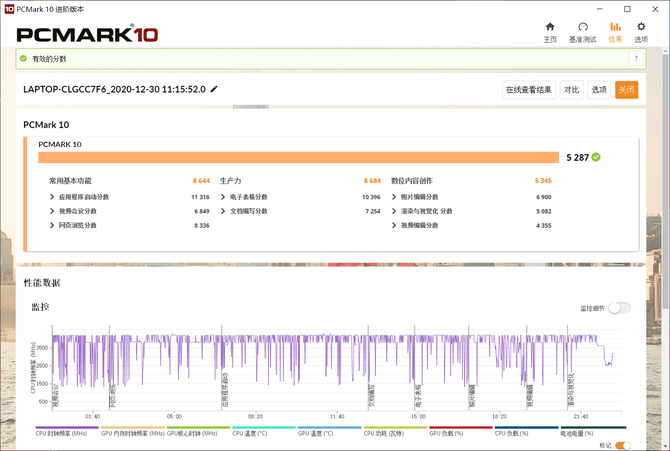Image resolution: width=670 pixels, height=451 pixels.
Task: Select the CPU 时钟频率 (MHz) legend swatch
Action: 67,427
